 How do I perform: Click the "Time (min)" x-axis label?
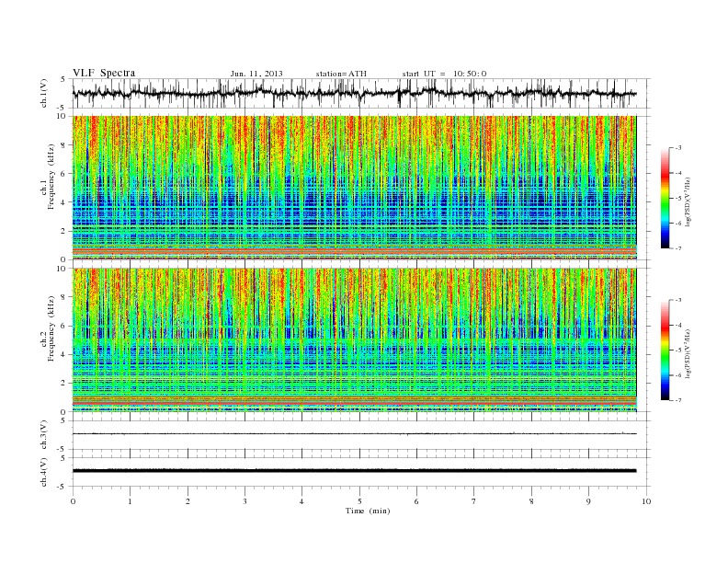[368, 511]
